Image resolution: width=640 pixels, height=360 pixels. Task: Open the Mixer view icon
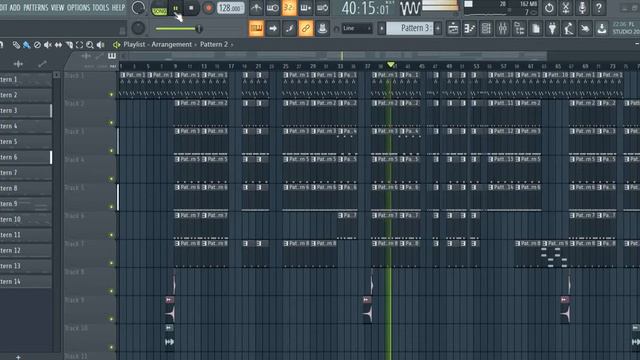click(x=503, y=28)
